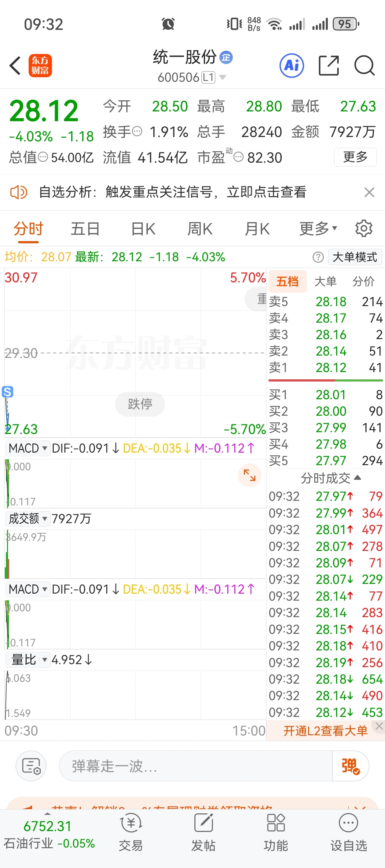Tap the blue S marker on chart
Viewport: 385px width, 868px height.
coord(7,392)
